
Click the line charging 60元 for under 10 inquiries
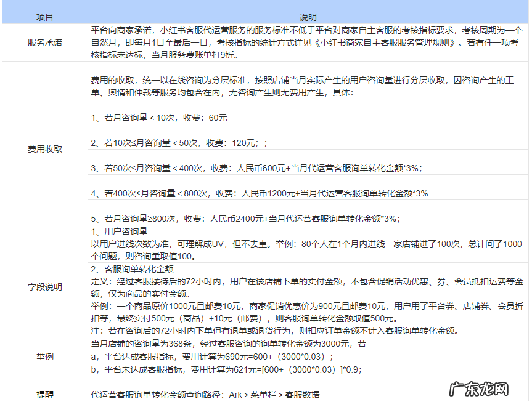pos(159,118)
